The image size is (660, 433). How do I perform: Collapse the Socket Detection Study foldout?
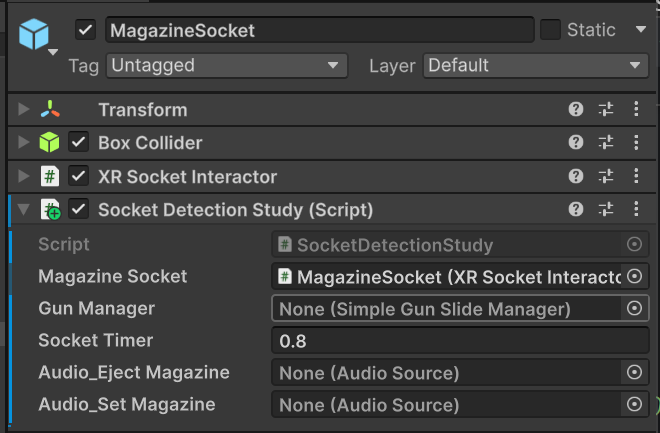(24, 210)
